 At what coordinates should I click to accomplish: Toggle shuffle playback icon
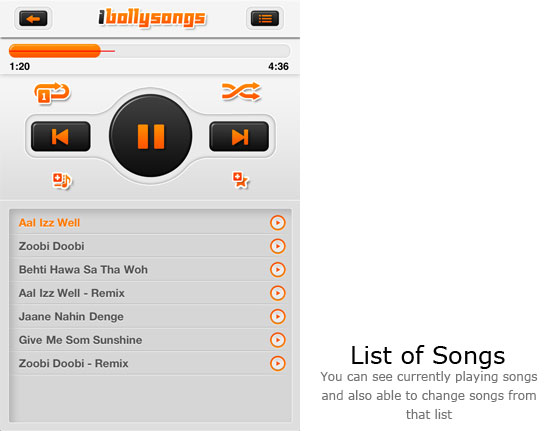[x=241, y=92]
